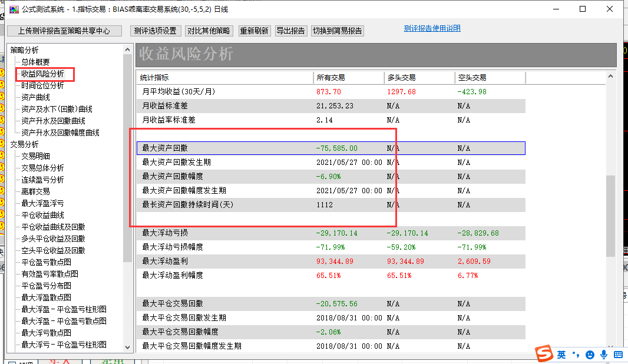This screenshot has height=364, width=628.
Task: Open 交易总体分析 tree item
Action: coord(42,168)
